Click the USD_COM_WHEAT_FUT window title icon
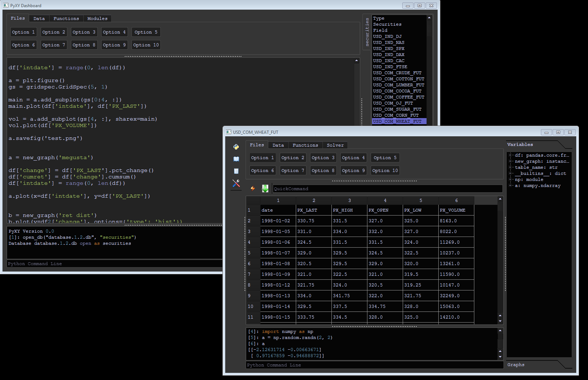This screenshot has width=588, height=380. (x=228, y=132)
